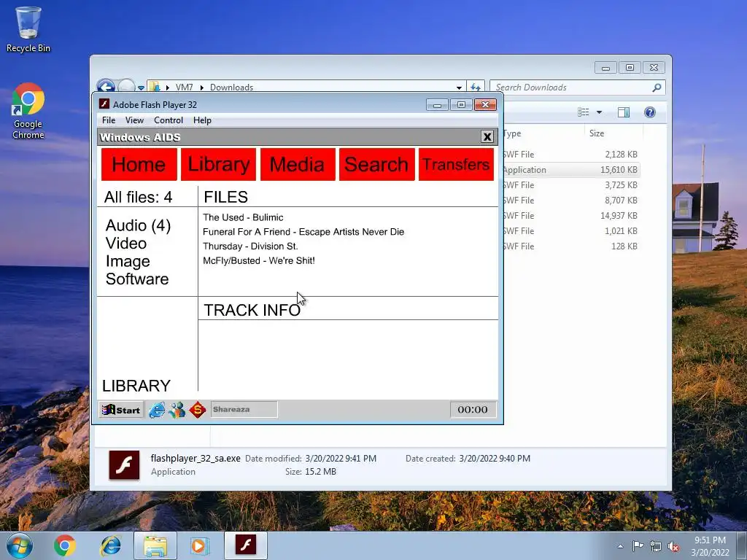
Task: Open the Help menu in Flash Player
Action: [x=202, y=120]
